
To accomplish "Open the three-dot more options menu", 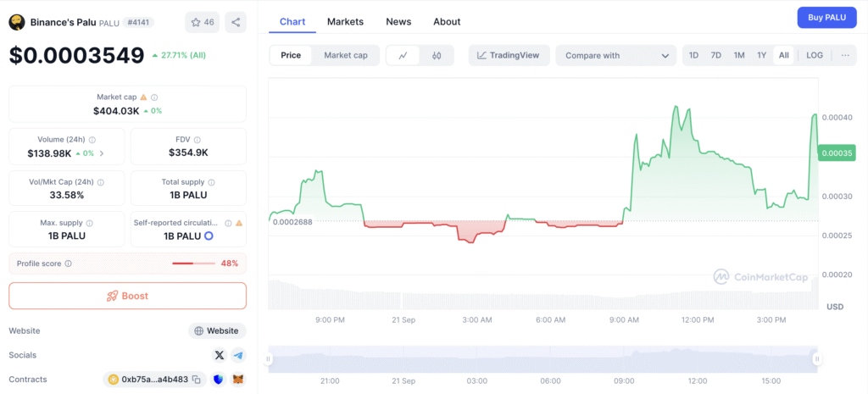I will (x=844, y=55).
